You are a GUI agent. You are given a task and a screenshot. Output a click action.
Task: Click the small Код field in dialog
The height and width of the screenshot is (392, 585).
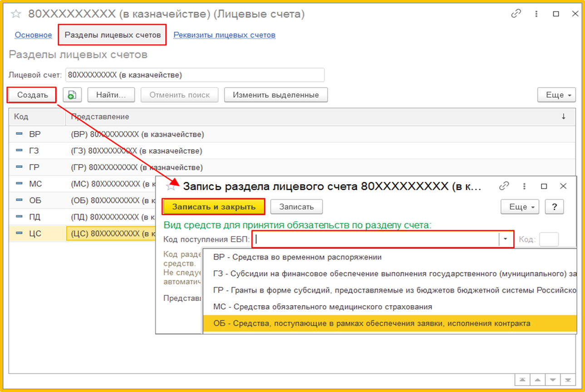[549, 239]
